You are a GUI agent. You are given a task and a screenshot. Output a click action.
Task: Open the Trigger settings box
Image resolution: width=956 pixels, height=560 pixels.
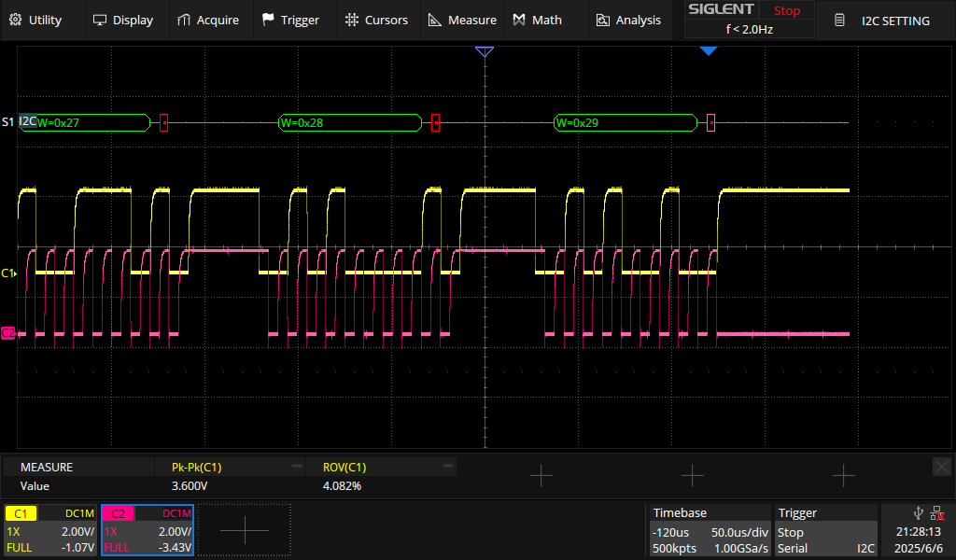(x=825, y=530)
